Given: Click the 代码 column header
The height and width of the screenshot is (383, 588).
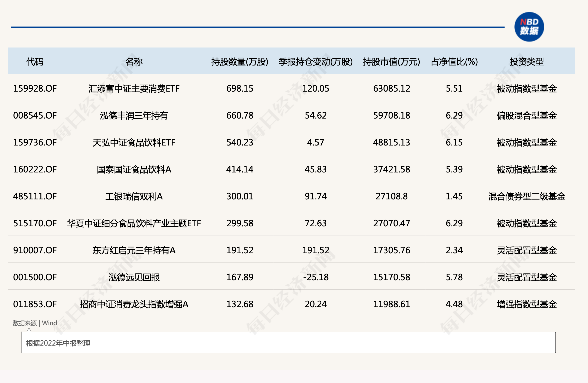Looking at the screenshot, I should 35,62.
